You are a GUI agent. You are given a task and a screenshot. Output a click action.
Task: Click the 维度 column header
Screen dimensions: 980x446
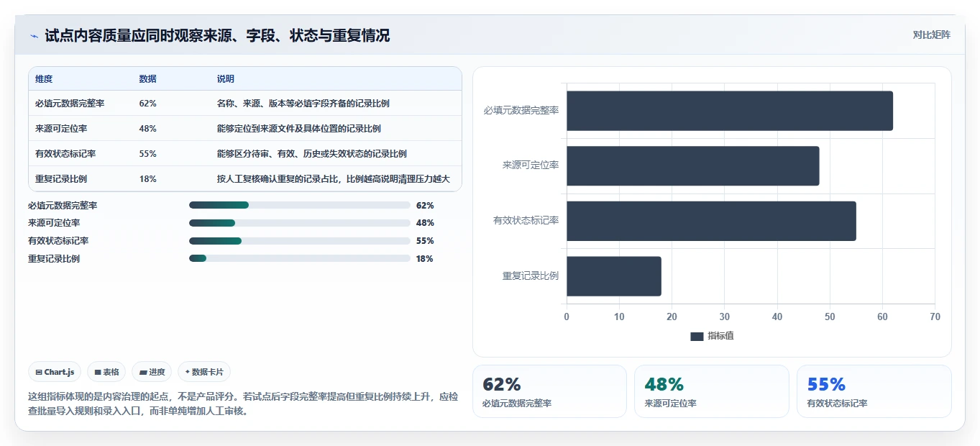pos(44,79)
